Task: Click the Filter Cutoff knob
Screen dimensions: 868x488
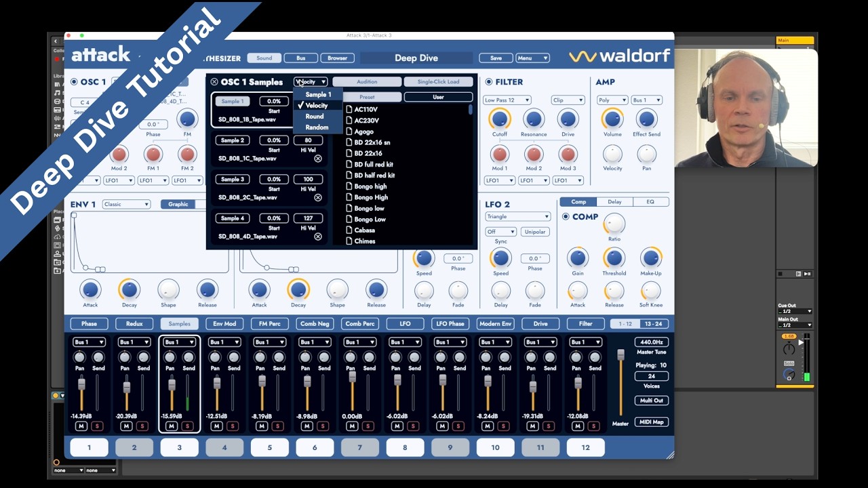Action: point(500,119)
